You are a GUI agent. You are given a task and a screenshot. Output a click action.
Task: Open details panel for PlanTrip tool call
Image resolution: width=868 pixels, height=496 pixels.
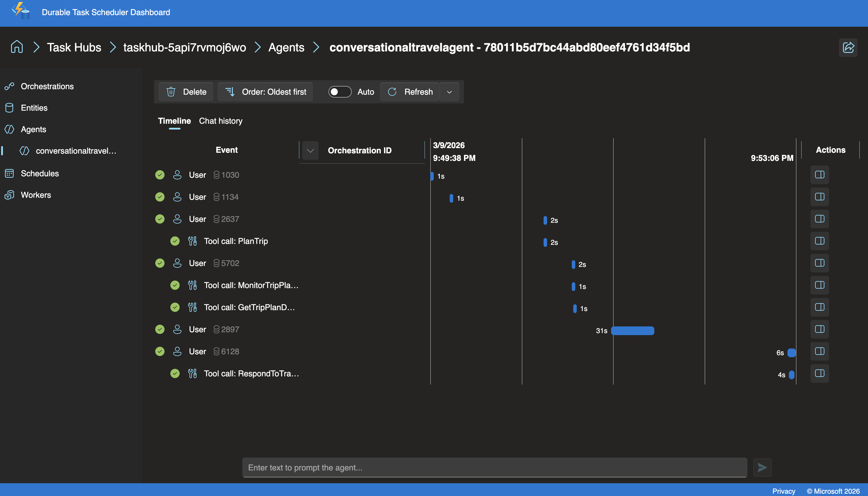819,241
